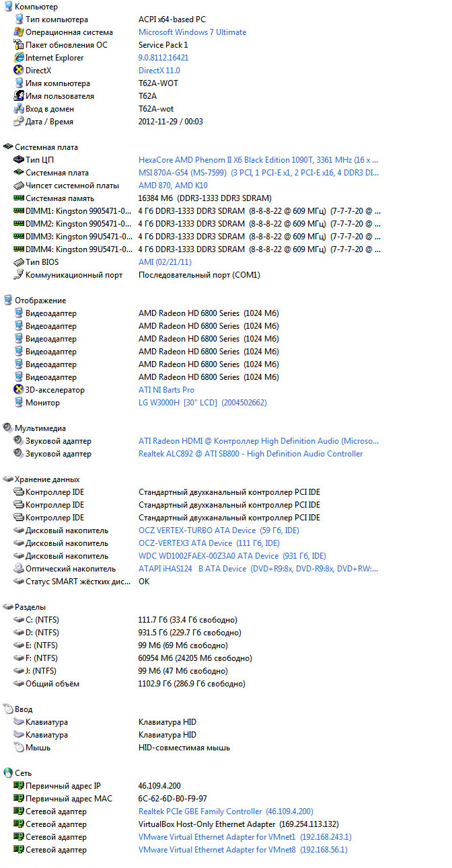Open the OCZ-VERTEX3 ATA Device link
This screenshot has width=452, height=868.
[209, 543]
